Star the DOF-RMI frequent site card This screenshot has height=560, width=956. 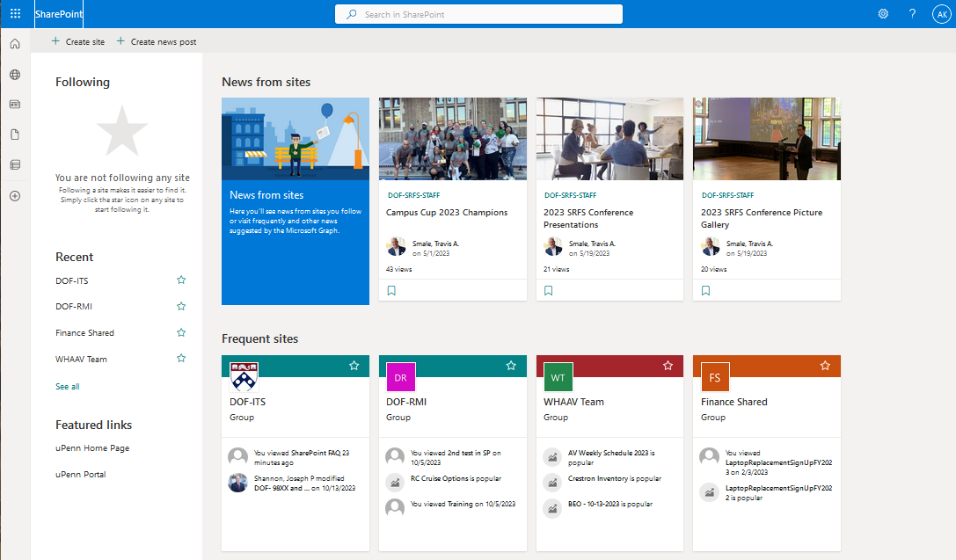[x=511, y=366]
